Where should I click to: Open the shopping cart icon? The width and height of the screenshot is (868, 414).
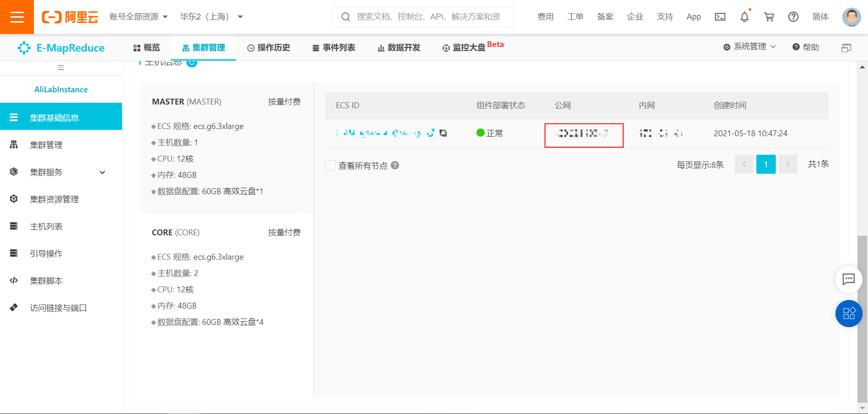769,17
